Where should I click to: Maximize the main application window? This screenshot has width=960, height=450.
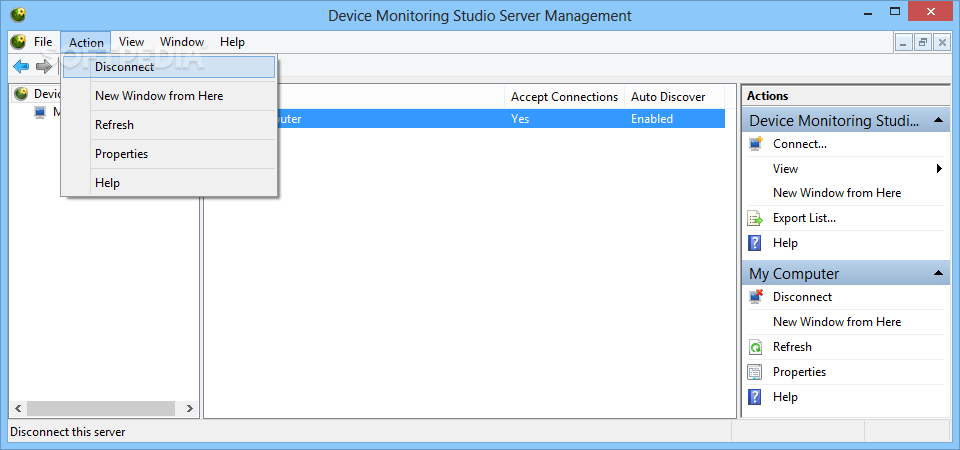pyautogui.click(x=895, y=12)
